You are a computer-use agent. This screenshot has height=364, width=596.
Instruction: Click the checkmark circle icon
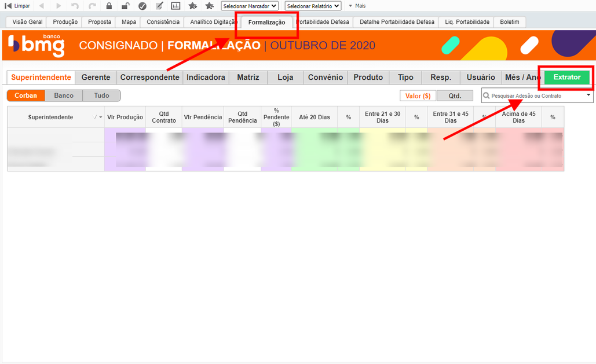(x=142, y=6)
